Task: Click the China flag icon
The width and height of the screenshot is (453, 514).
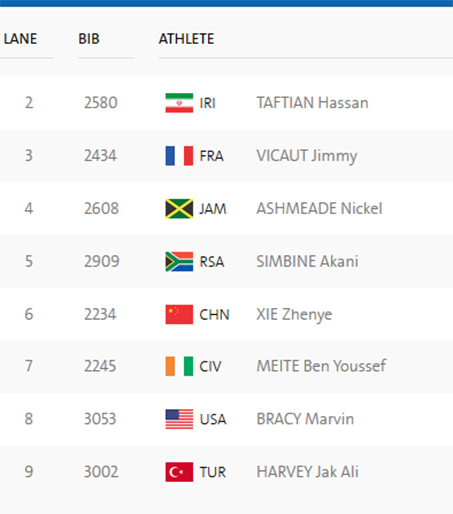Action: [179, 314]
